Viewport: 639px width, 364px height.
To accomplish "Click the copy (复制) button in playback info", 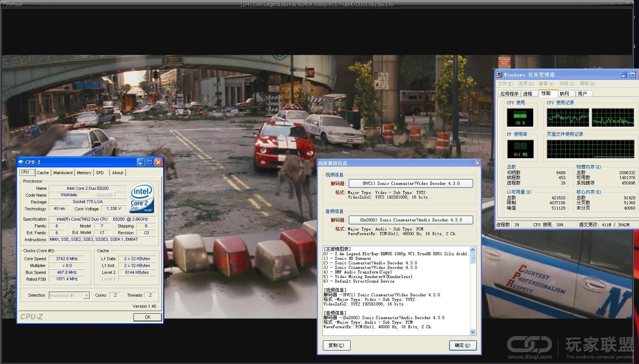I will tap(337, 345).
